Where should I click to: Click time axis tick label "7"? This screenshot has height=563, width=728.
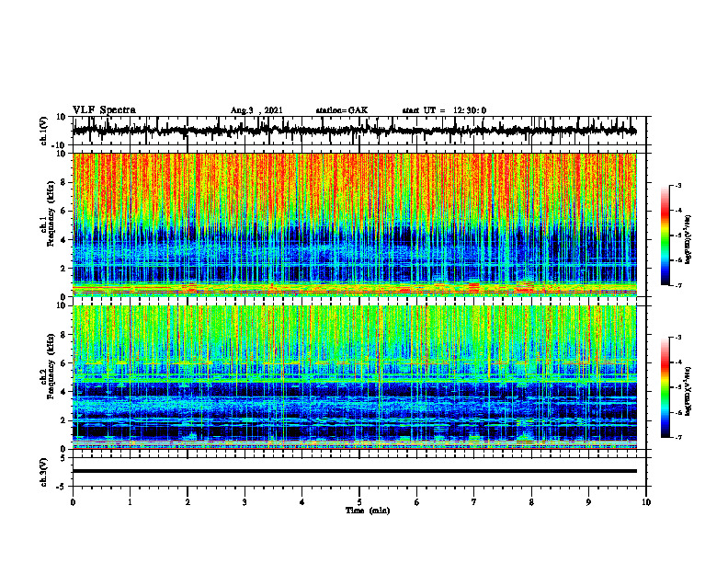tap(474, 502)
